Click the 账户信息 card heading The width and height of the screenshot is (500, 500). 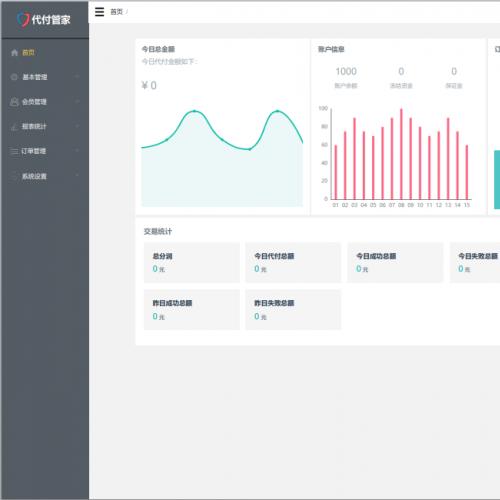pyautogui.click(x=331, y=49)
